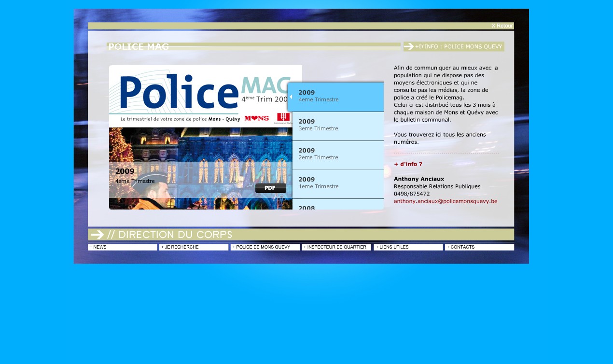This screenshot has height=364, width=613.
Task: Open the 2009 1eme Trimestre entry
Action: point(338,183)
